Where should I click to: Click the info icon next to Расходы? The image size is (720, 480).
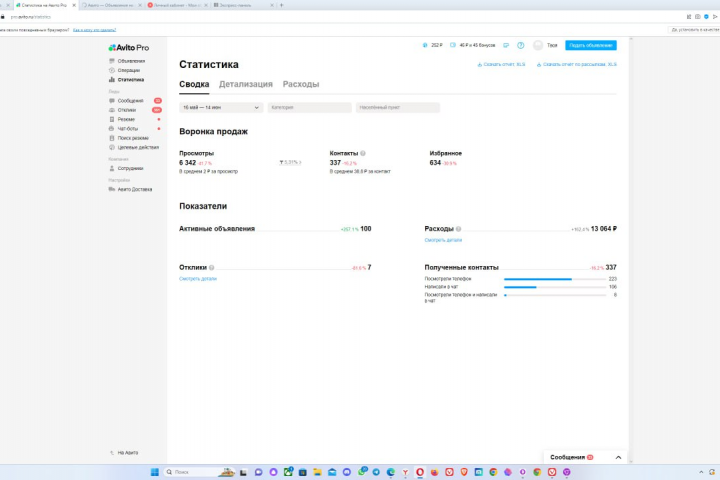pyautogui.click(x=458, y=229)
